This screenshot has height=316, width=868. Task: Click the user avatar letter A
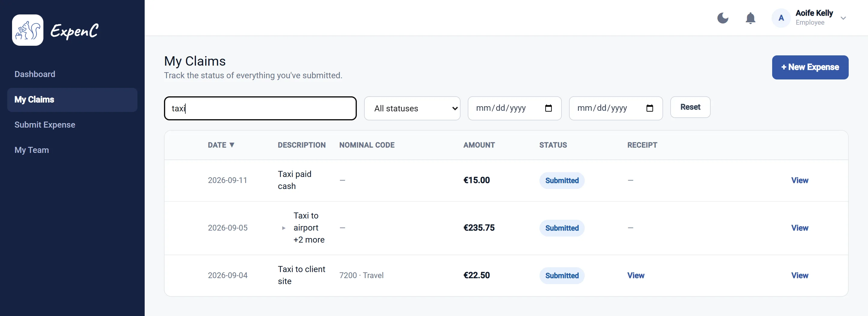point(781,18)
